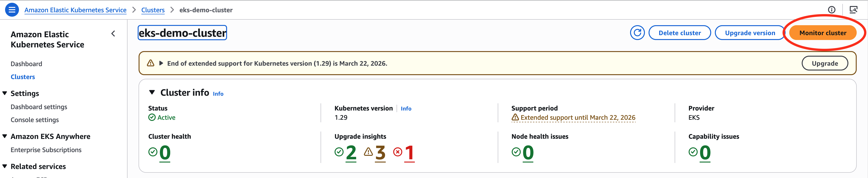Image resolution: width=868 pixels, height=178 pixels.
Task: Collapse the Settings sidebar group
Action: coord(5,93)
